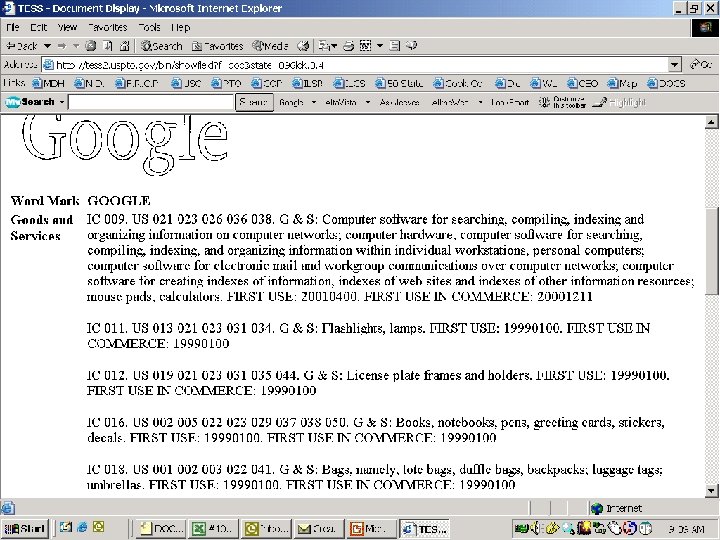Open the Favorites menu
The width and height of the screenshot is (720, 540).
[107, 28]
